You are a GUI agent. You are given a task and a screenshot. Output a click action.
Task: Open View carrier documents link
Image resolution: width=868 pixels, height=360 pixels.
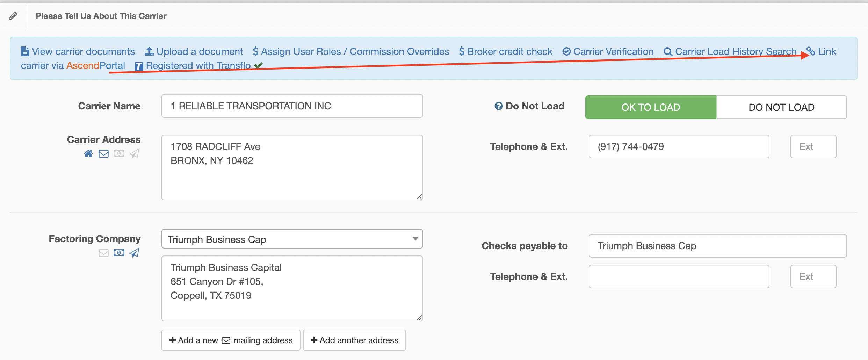pos(78,51)
